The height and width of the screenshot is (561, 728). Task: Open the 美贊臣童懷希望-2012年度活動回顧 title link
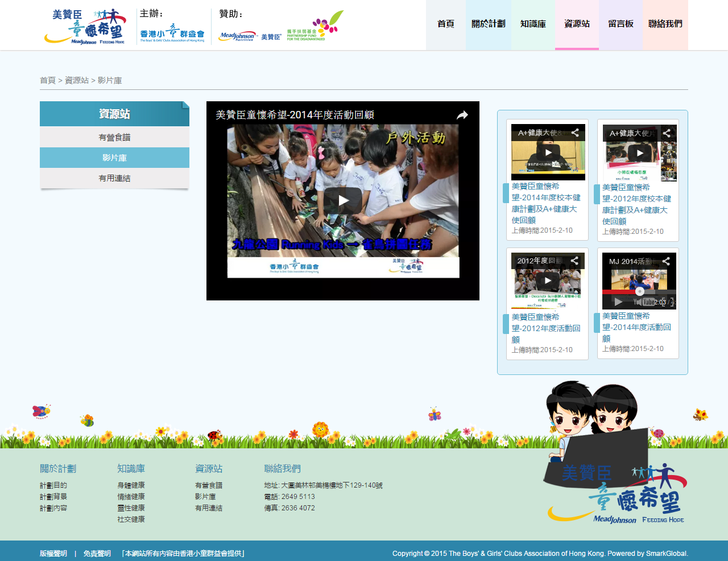[x=545, y=328]
